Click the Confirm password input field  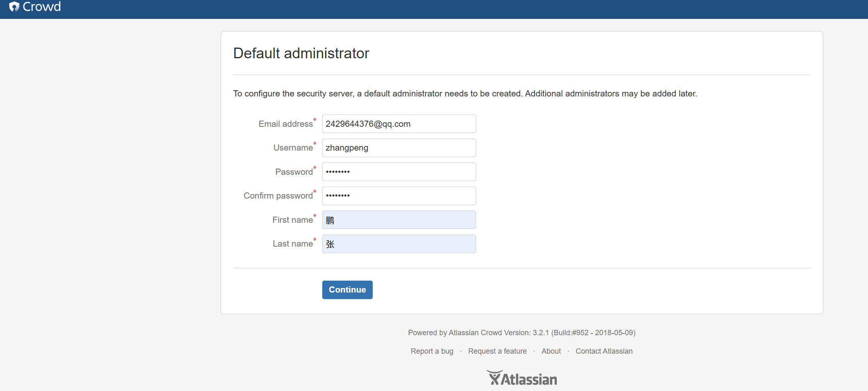pos(399,196)
